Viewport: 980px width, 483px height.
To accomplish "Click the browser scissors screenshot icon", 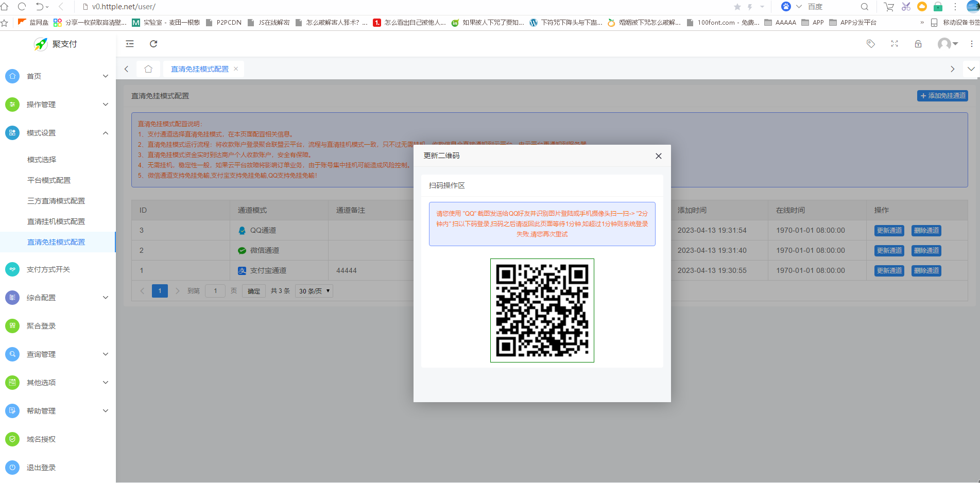I will (906, 7).
